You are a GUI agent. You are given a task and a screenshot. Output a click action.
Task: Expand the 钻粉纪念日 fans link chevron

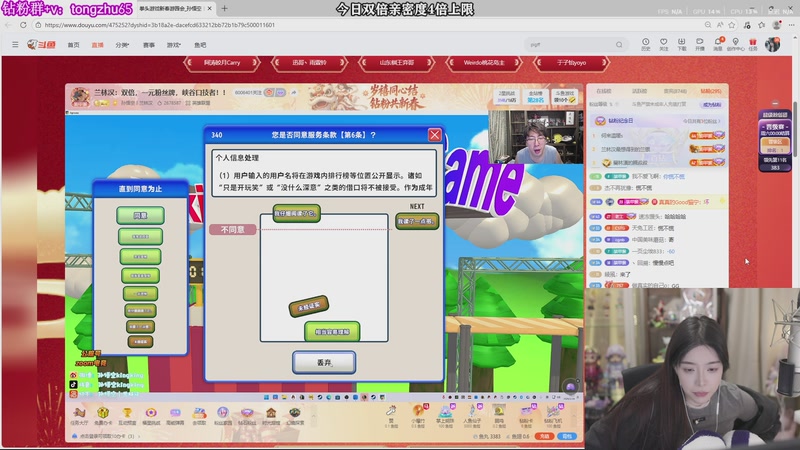719,121
